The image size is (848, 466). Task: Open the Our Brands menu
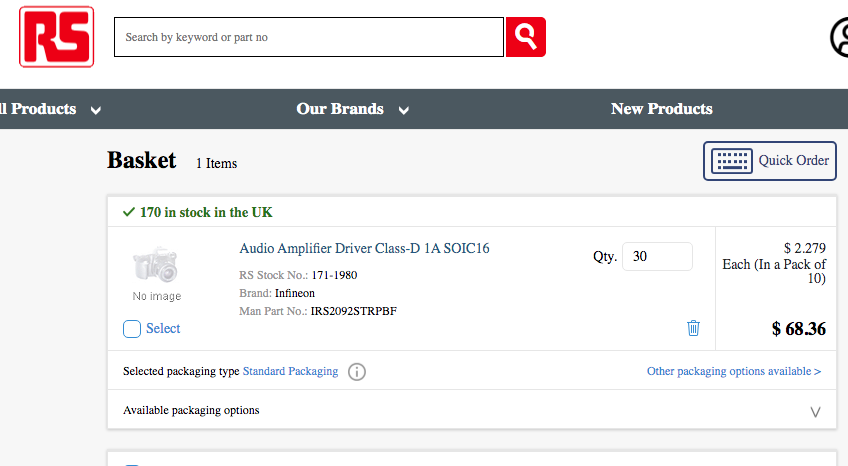coord(340,109)
